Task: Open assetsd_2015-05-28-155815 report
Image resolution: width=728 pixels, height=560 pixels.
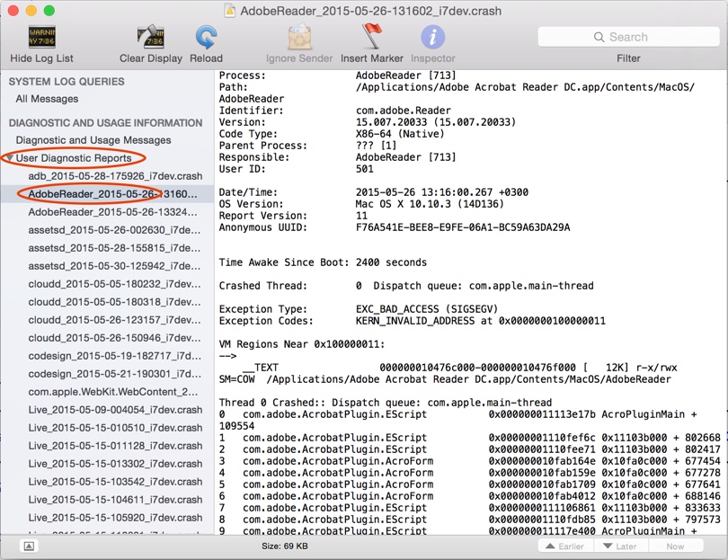Action: pyautogui.click(x=114, y=248)
